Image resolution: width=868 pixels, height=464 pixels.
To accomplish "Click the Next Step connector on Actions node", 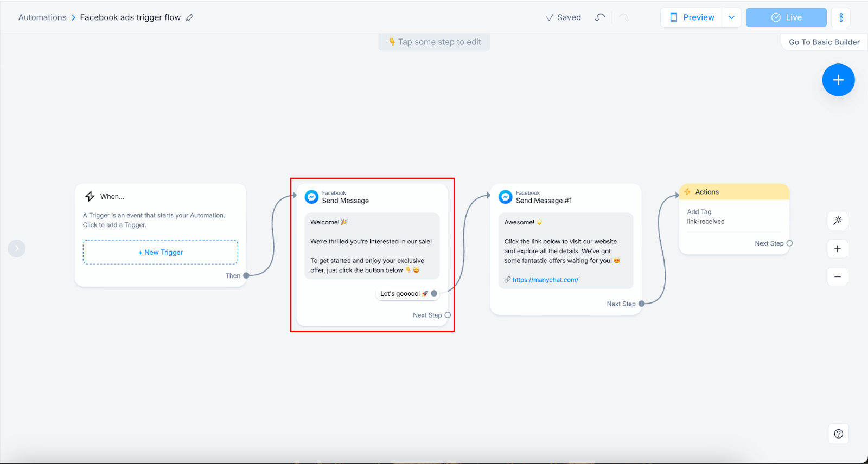I will pyautogui.click(x=789, y=243).
